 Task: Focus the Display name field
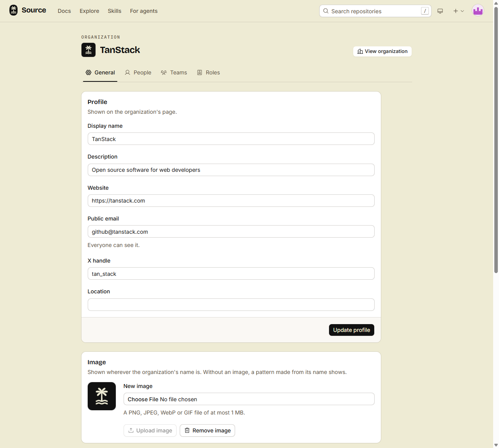coord(231,139)
